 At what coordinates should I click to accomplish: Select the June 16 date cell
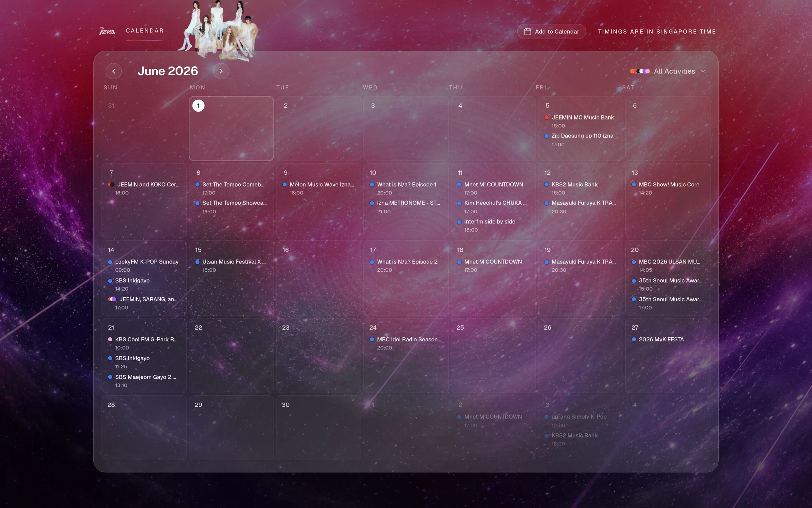318,278
